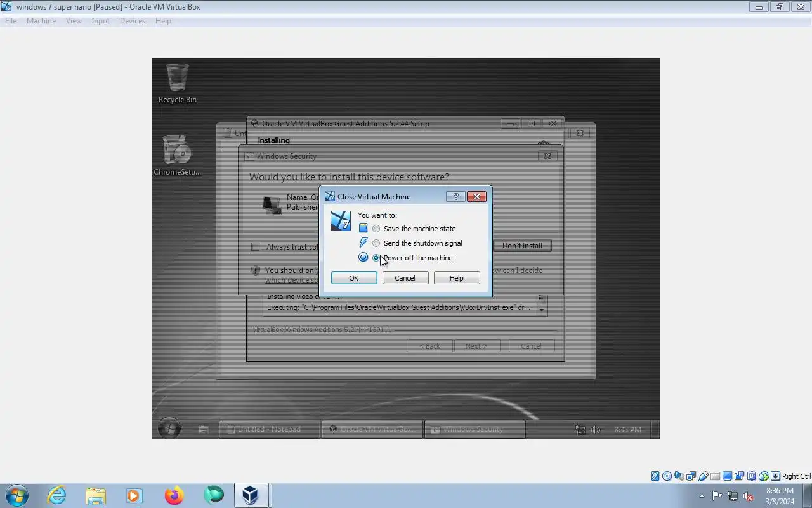Click the host Show desktop strip
This screenshot has height=508, width=812.
point(808,495)
